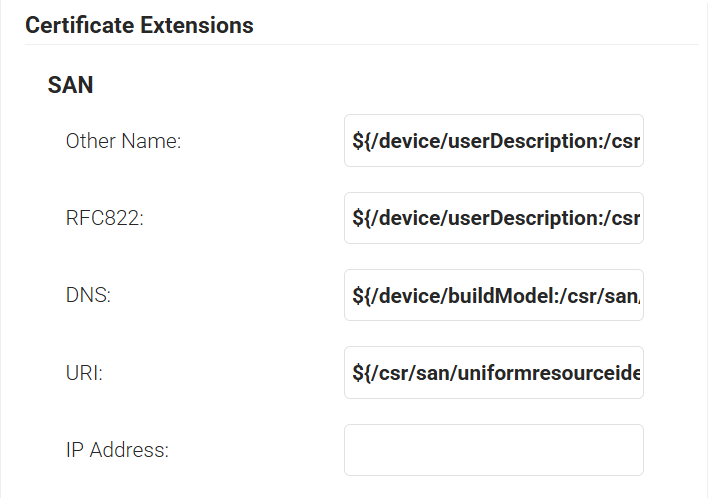Click the "${" prefix of URI value
Screen dimensions: 711x498
click(x=360, y=373)
